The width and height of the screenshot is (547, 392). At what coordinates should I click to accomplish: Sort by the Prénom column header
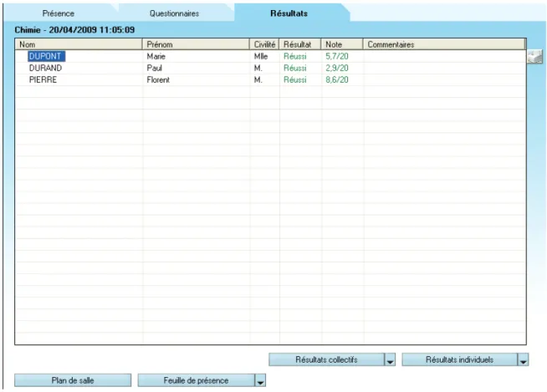tap(196, 44)
